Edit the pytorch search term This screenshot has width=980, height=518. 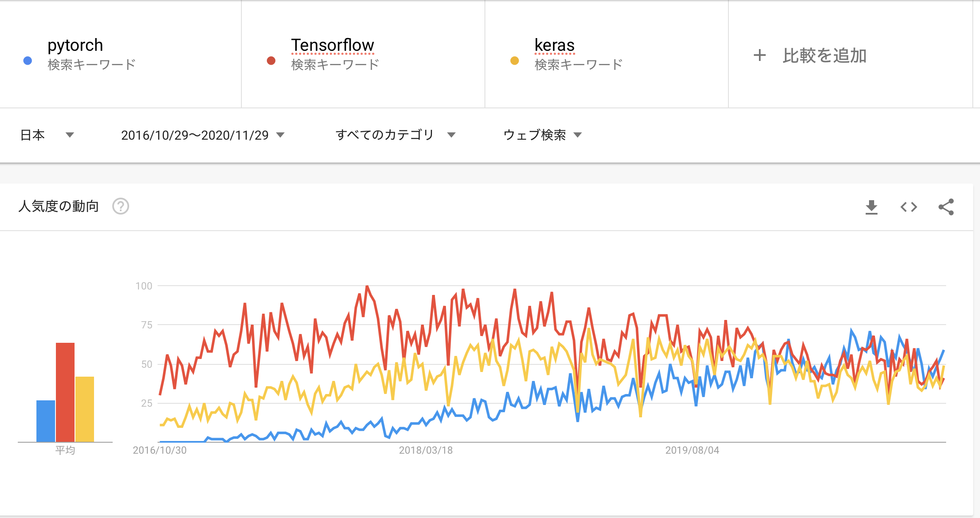(75, 45)
